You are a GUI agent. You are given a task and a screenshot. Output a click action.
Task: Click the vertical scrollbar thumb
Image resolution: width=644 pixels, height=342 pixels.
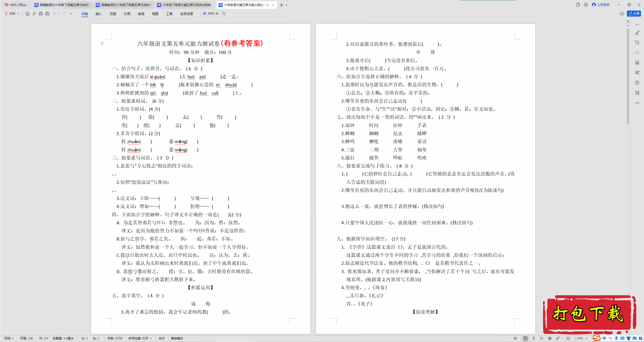pos(628,76)
